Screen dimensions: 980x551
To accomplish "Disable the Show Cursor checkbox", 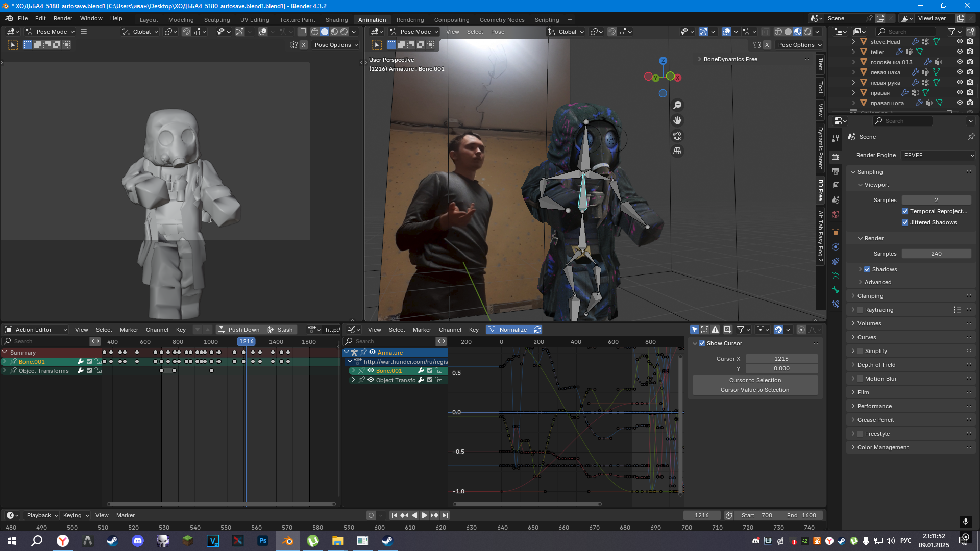I will point(702,343).
